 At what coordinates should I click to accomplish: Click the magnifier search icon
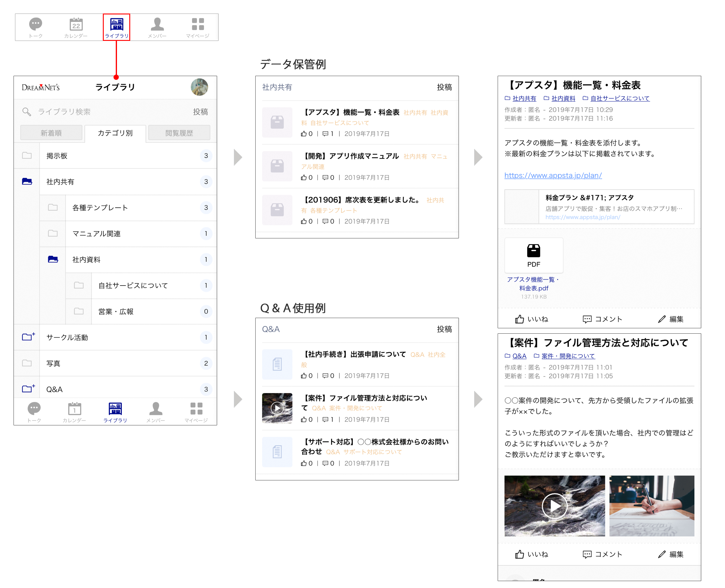click(x=26, y=112)
